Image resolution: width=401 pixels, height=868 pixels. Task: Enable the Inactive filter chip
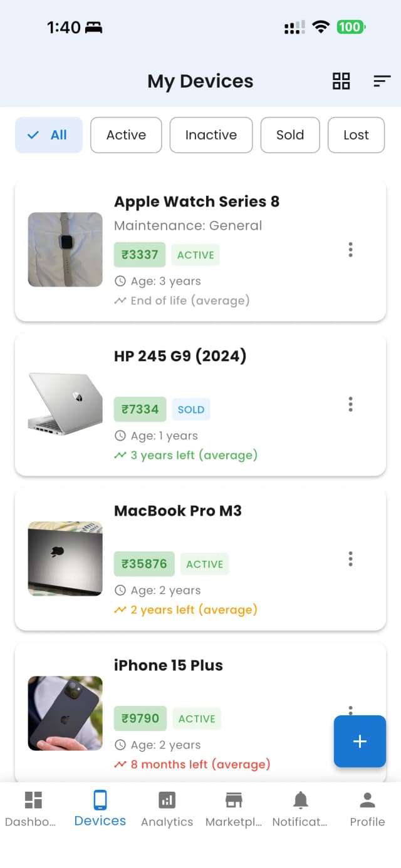211,135
